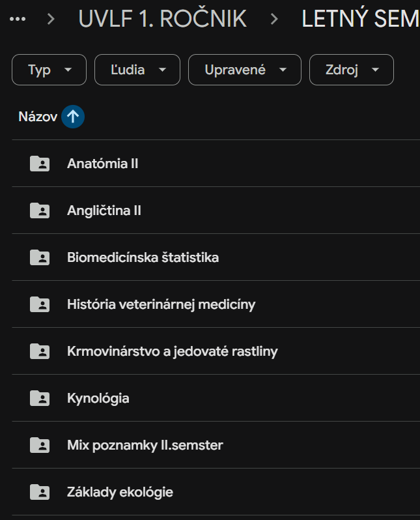Select the Biomedicínska štatistika row name
Image resolution: width=420 pixels, height=520 pixels.
pyautogui.click(x=143, y=257)
